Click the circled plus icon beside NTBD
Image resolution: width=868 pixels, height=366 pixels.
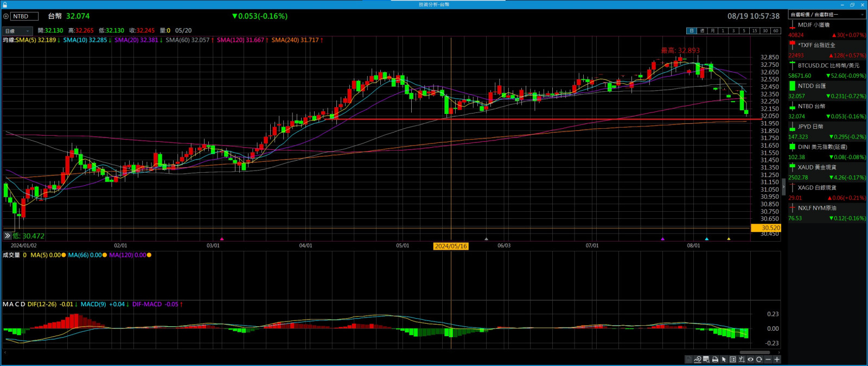6,16
